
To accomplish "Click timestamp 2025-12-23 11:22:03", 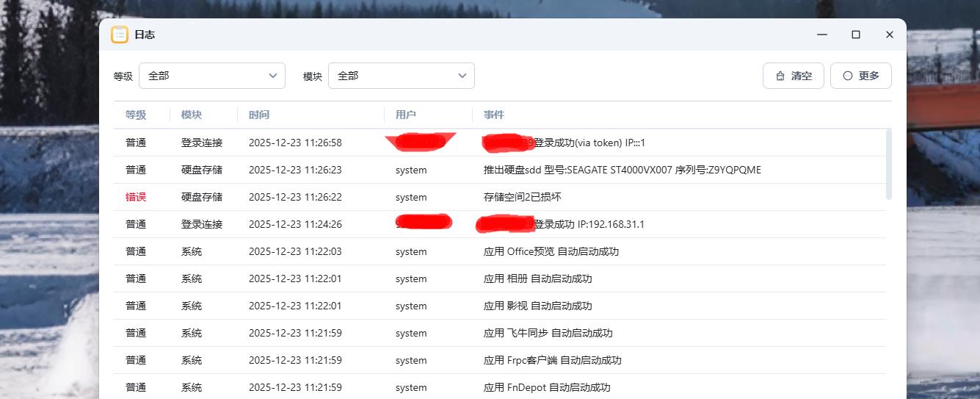I will coord(295,251).
